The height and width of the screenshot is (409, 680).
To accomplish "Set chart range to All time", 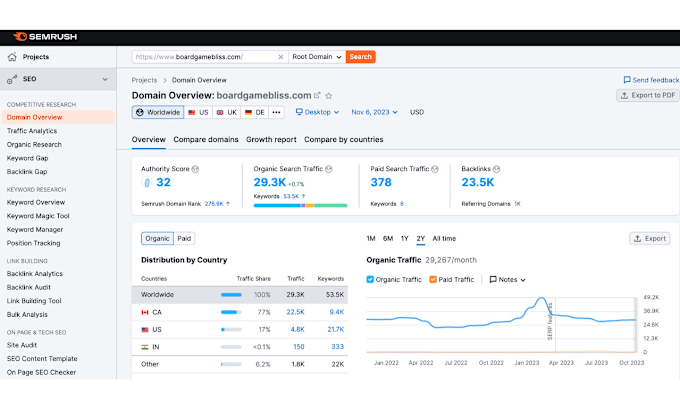I will point(444,239).
